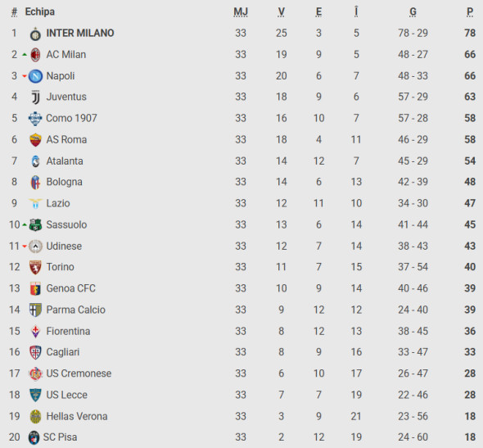The image size is (483, 448).
Task: Click the Torino bull crest
Action: (x=35, y=267)
